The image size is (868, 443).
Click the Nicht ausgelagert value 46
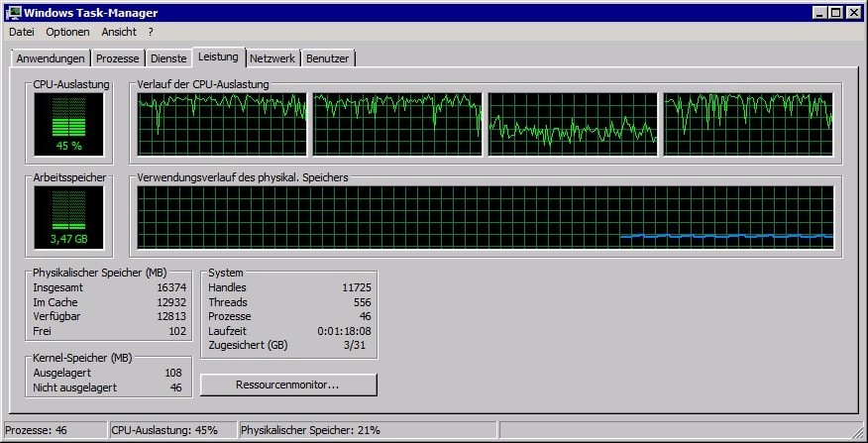click(176, 388)
